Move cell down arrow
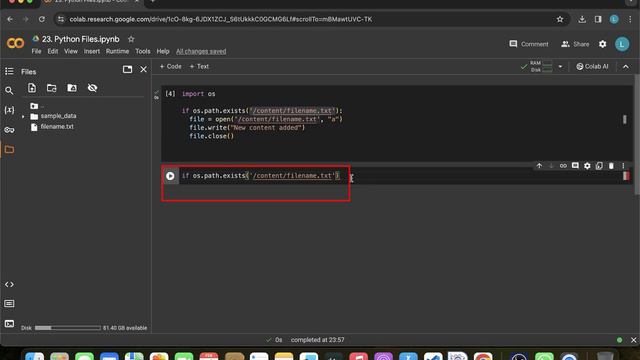Viewport: 640px width, 360px height. [x=551, y=166]
